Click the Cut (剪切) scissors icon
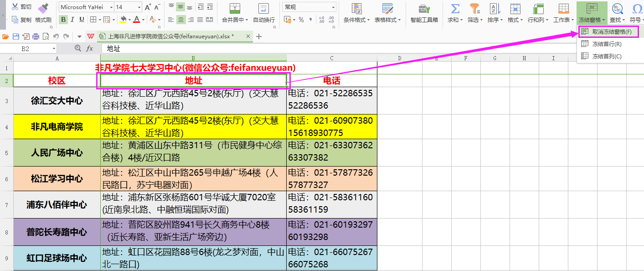 click(15, 7)
